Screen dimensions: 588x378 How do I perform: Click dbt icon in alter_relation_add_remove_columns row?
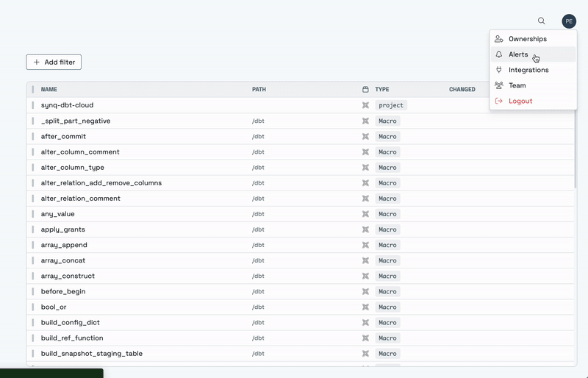click(365, 183)
